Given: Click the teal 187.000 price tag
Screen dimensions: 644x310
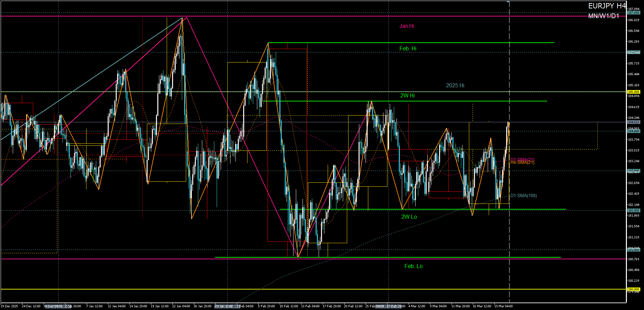Looking at the screenshot, I should coord(633,13).
